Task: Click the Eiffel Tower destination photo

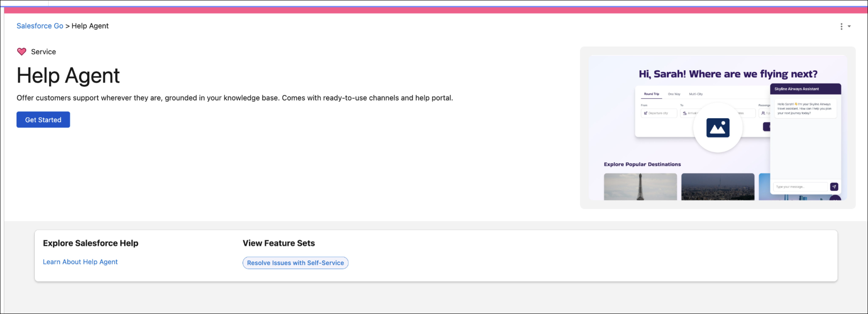Action: (640, 187)
